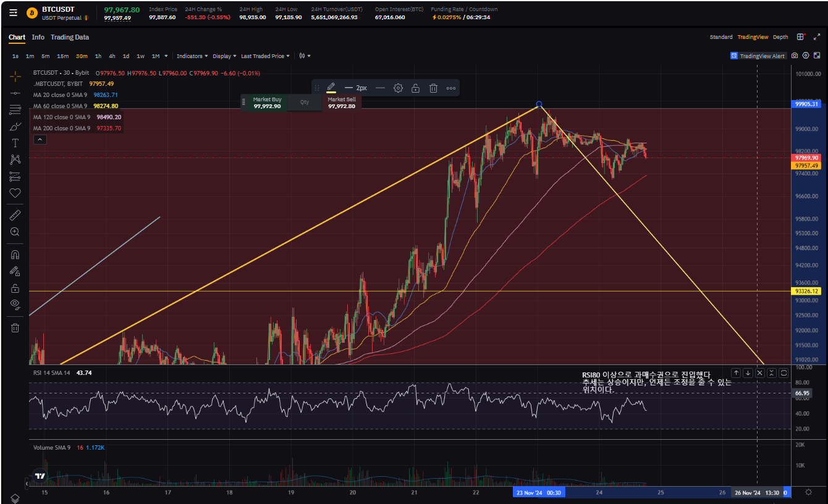Select the 1s timeframe

[15, 56]
